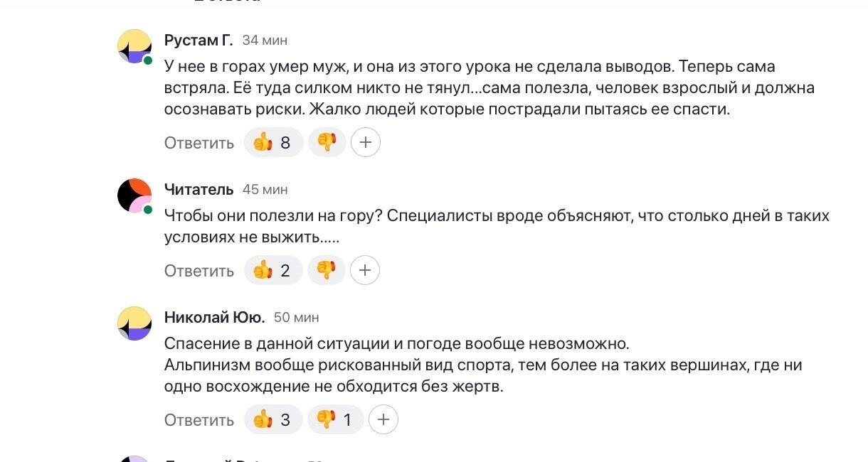Dislike Николай Юю.'s comment
Viewport: 868px width, 462px height.
pyautogui.click(x=335, y=420)
